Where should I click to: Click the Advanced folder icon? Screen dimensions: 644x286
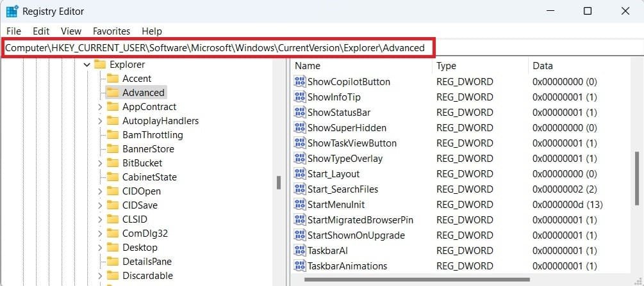(x=113, y=92)
